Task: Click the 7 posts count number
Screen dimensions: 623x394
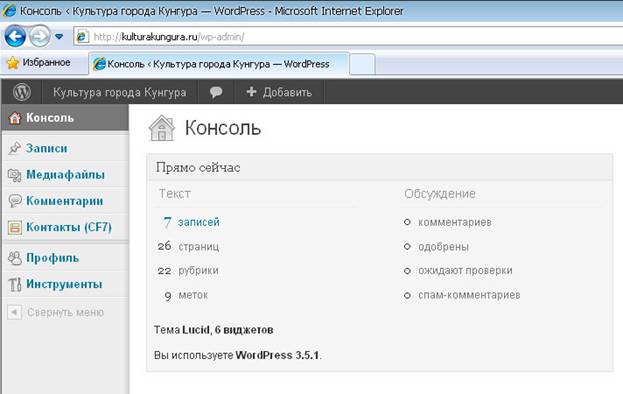Action: [x=167, y=222]
